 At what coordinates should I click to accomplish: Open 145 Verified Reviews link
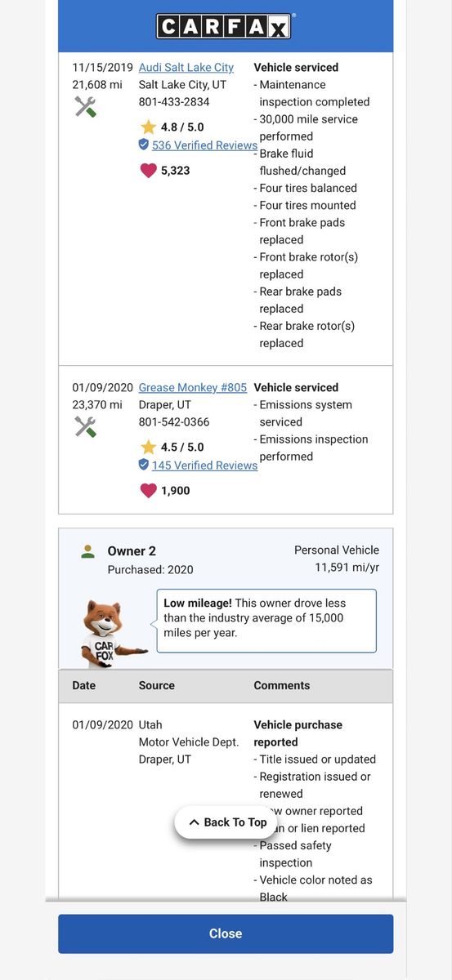204,465
